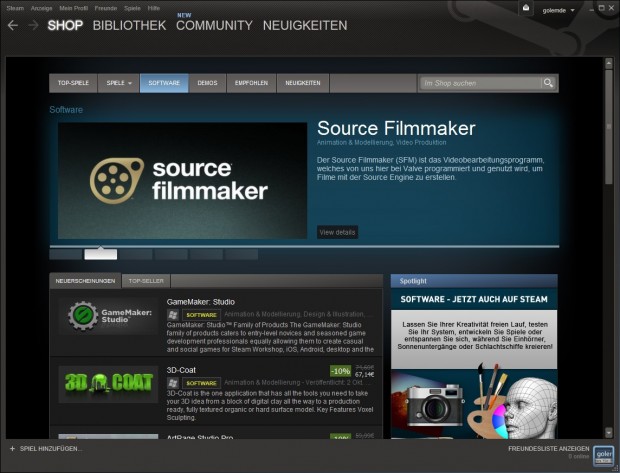Image resolution: width=620 pixels, height=473 pixels.
Task: Click SOFTWARE tag under 3D-Coat
Action: pyautogui.click(x=201, y=383)
